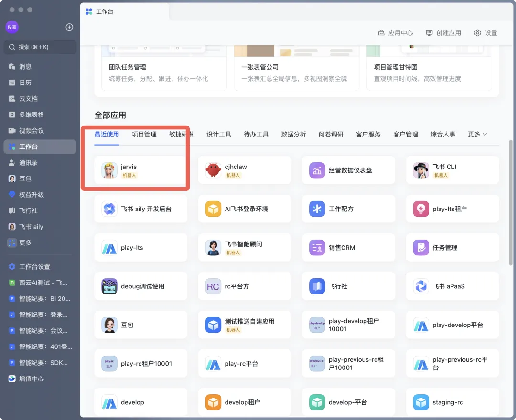This screenshot has width=516, height=420.
Task: Launch the 任务管理 icon
Action: [x=421, y=248]
